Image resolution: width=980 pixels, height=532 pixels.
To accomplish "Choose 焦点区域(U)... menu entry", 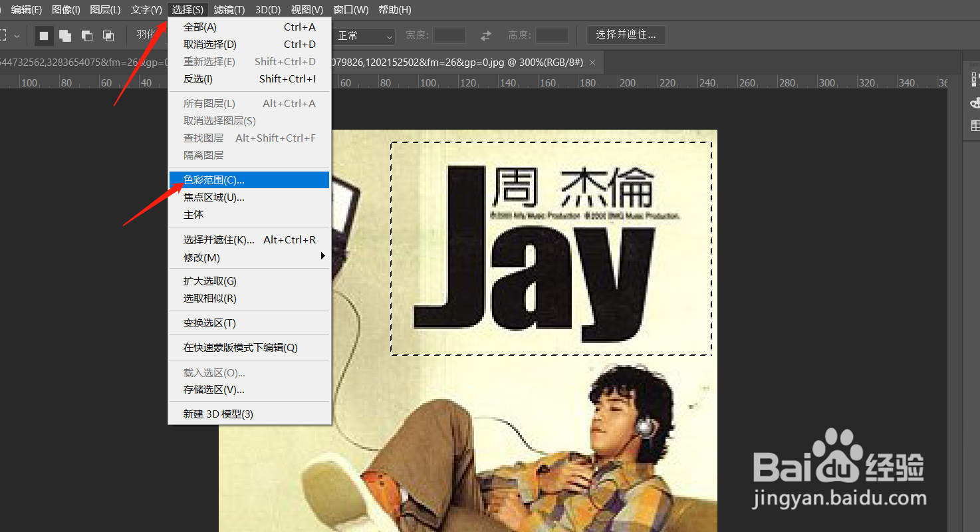I will point(249,198).
